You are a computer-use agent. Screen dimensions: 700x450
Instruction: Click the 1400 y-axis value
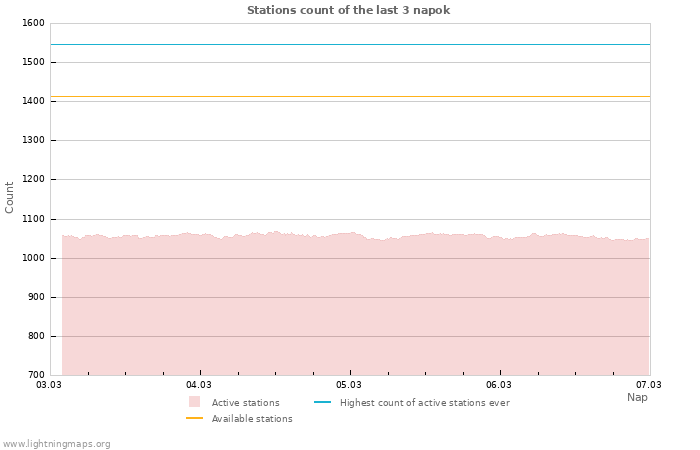[x=33, y=101]
